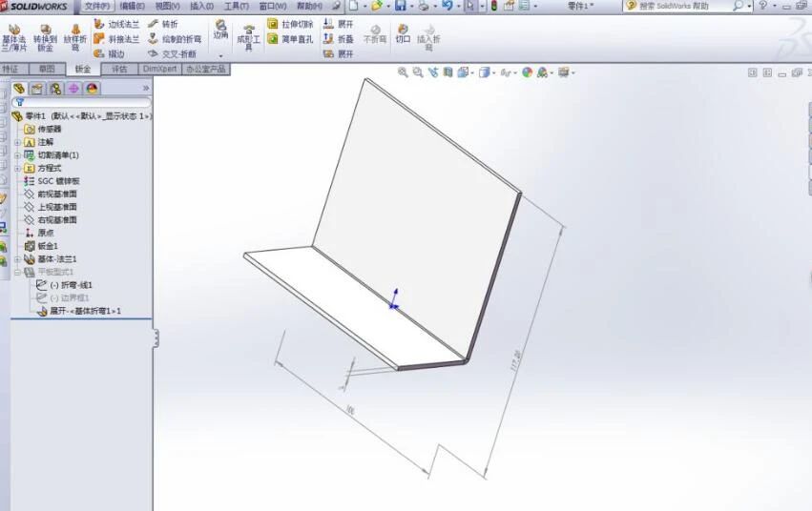Click the edit appearance color ball icon
This screenshot has height=511, width=812.
527,72
